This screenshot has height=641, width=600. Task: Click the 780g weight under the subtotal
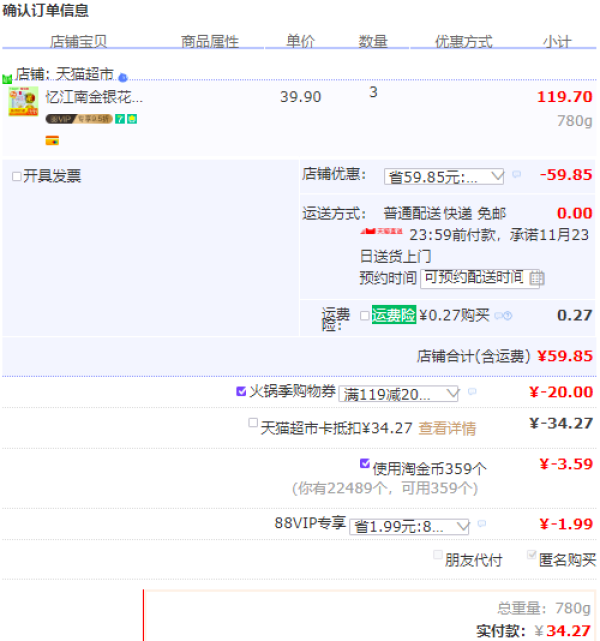click(x=575, y=121)
